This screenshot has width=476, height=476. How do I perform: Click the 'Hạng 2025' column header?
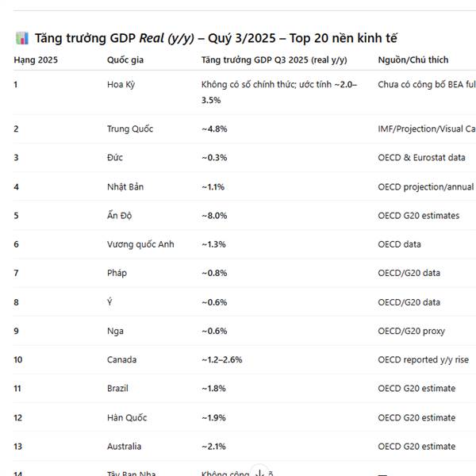35,59
